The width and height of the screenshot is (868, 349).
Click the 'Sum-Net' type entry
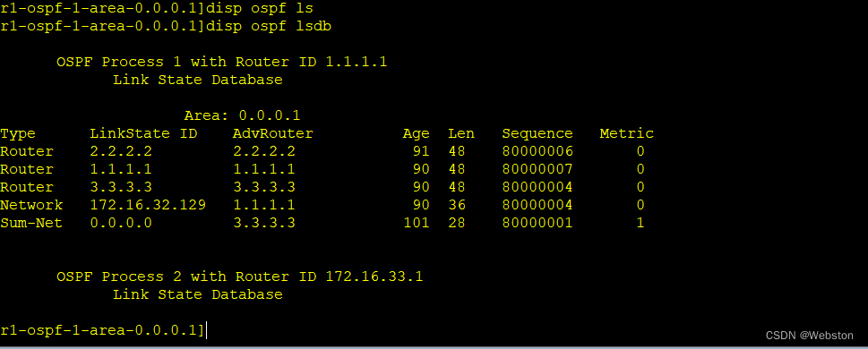point(31,223)
